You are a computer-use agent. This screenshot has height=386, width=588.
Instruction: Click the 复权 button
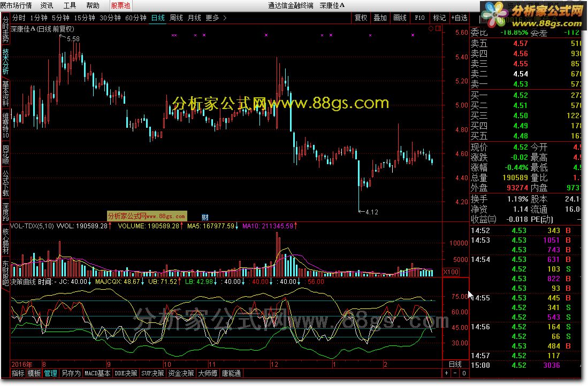tap(361, 18)
